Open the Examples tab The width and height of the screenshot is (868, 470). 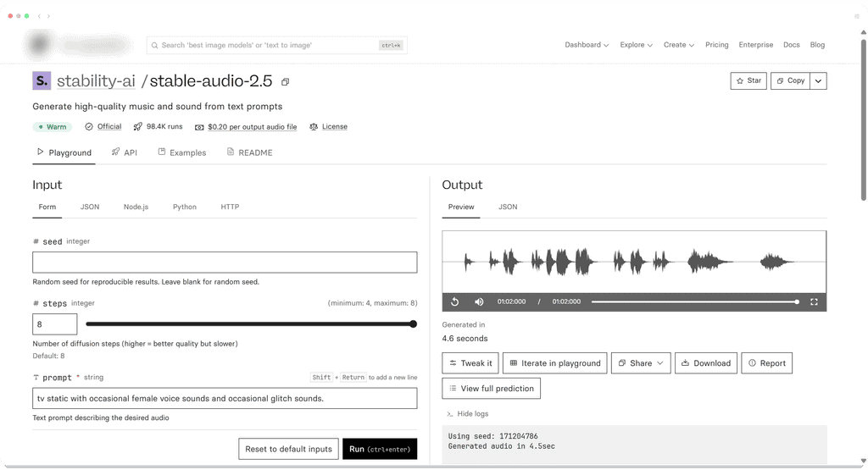(182, 152)
